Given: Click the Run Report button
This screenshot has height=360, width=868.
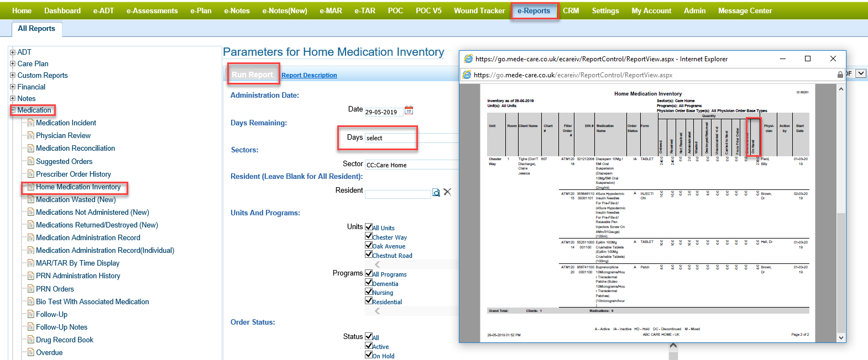Looking at the screenshot, I should [x=252, y=75].
